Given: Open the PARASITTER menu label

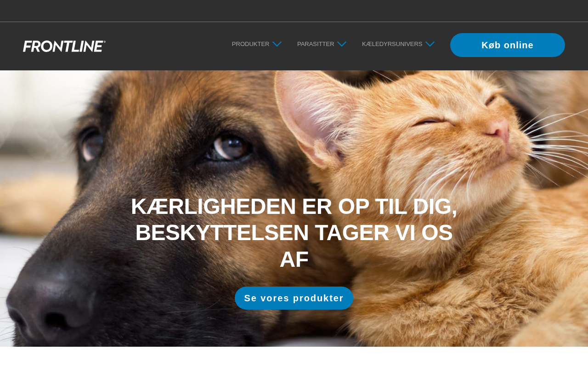Looking at the screenshot, I should pos(316,44).
